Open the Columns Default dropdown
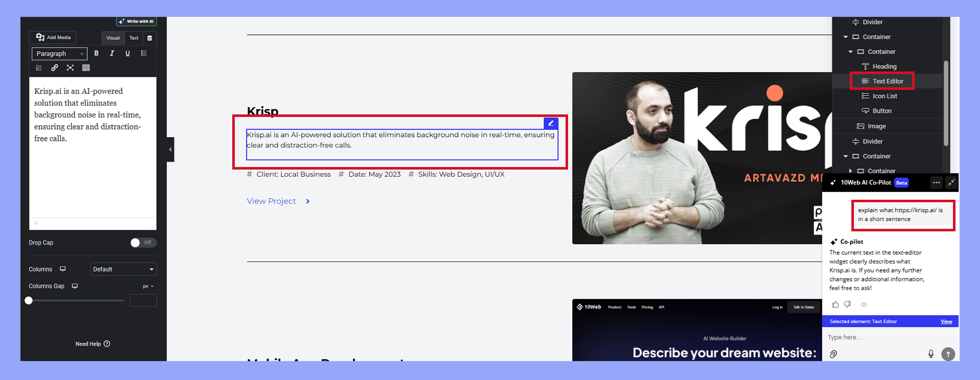Viewport: 980px width, 380px height. click(124, 269)
